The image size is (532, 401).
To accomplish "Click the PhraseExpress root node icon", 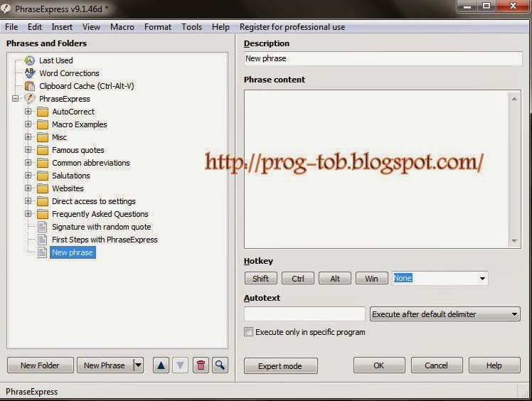I will pyautogui.click(x=30, y=99).
